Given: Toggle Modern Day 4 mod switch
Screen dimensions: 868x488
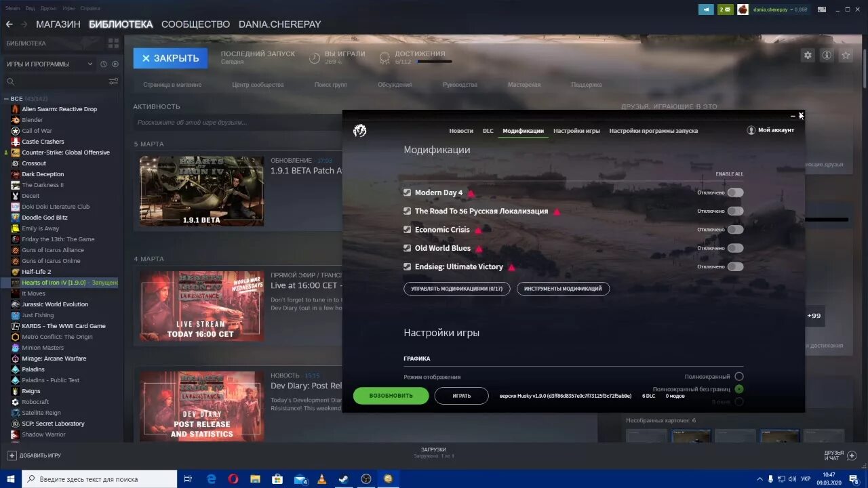Looking at the screenshot, I should 735,192.
